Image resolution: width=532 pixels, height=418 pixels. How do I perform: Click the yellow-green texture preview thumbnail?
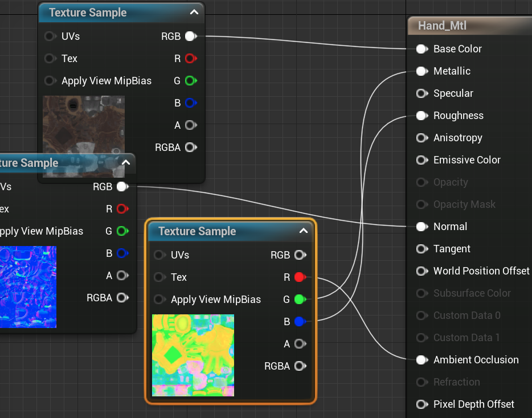coord(193,355)
